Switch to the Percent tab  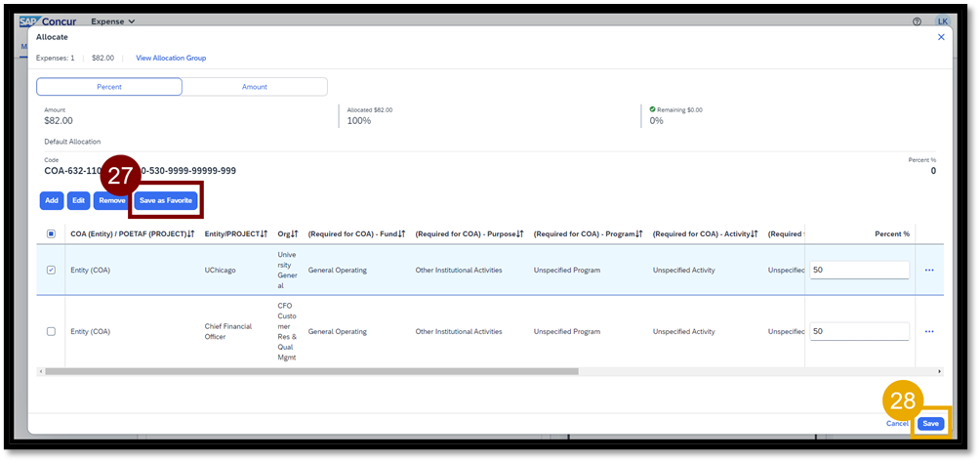pyautogui.click(x=109, y=87)
